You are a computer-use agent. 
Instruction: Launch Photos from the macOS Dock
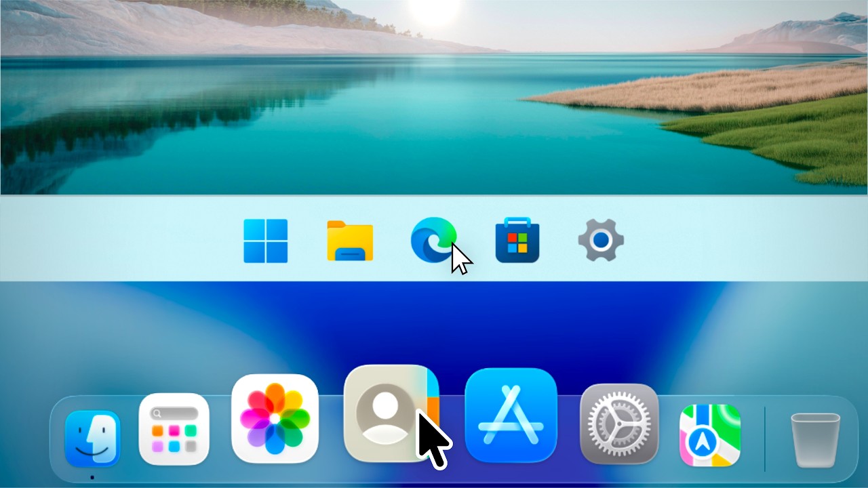pos(275,418)
